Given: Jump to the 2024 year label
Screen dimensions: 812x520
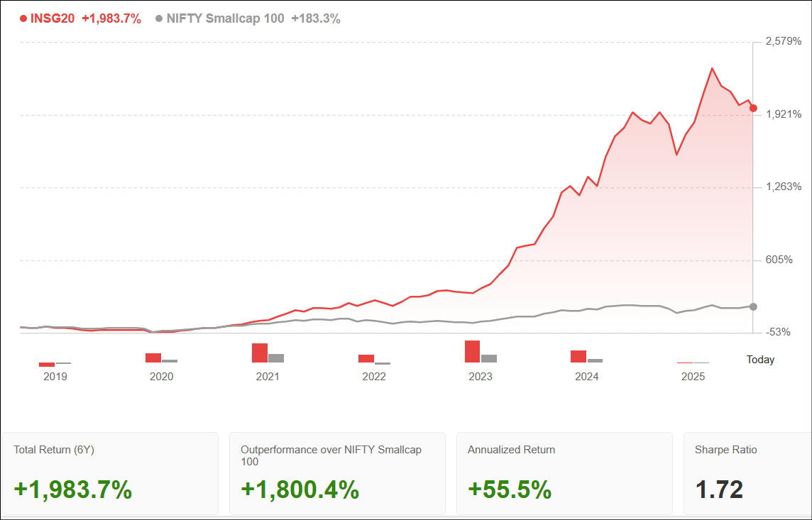Looking at the screenshot, I should click(x=587, y=377).
